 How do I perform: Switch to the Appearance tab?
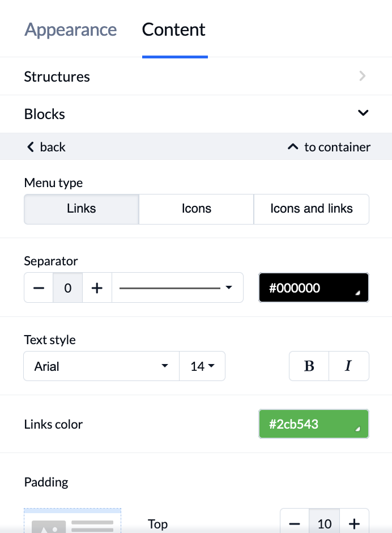(70, 29)
